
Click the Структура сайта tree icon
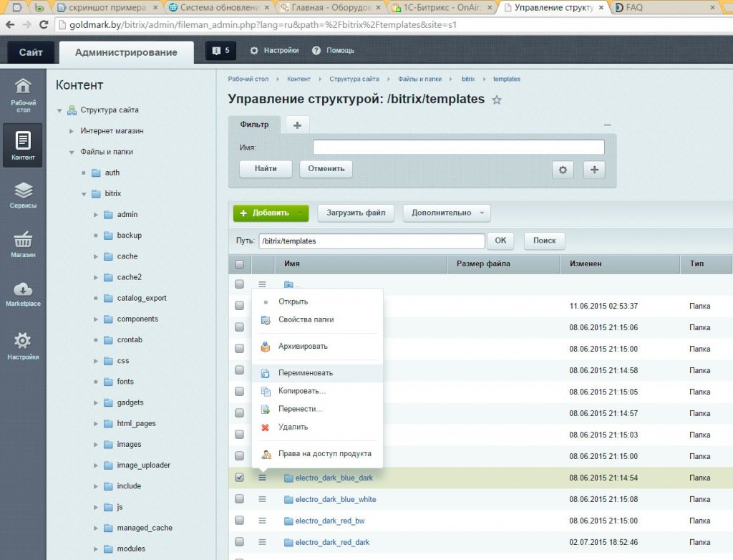pyautogui.click(x=72, y=110)
